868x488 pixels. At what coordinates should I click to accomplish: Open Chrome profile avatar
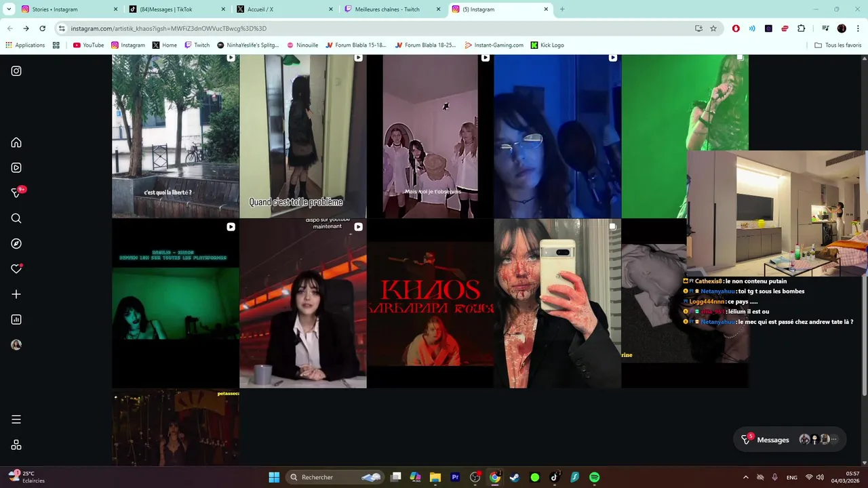point(842,28)
